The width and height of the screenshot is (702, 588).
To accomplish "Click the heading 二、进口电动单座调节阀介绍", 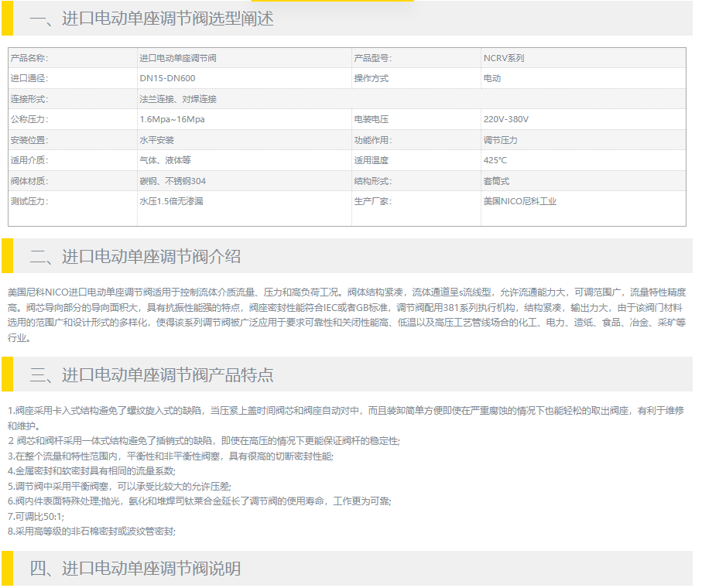I will (135, 257).
